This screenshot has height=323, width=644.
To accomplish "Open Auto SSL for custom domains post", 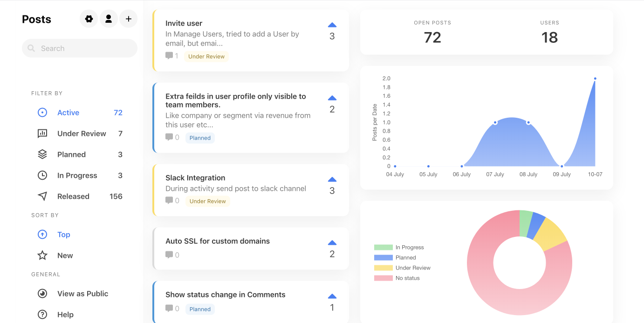I will point(218,241).
